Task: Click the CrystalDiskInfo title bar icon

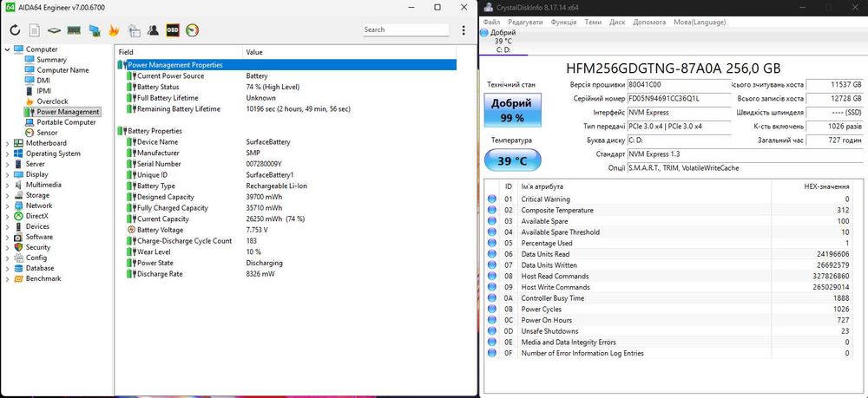Action: 488,7
